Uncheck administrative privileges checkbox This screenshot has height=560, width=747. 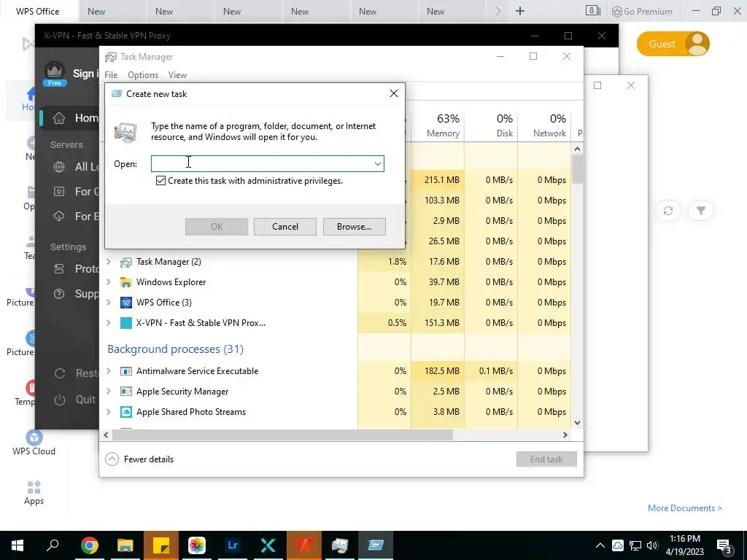(160, 181)
